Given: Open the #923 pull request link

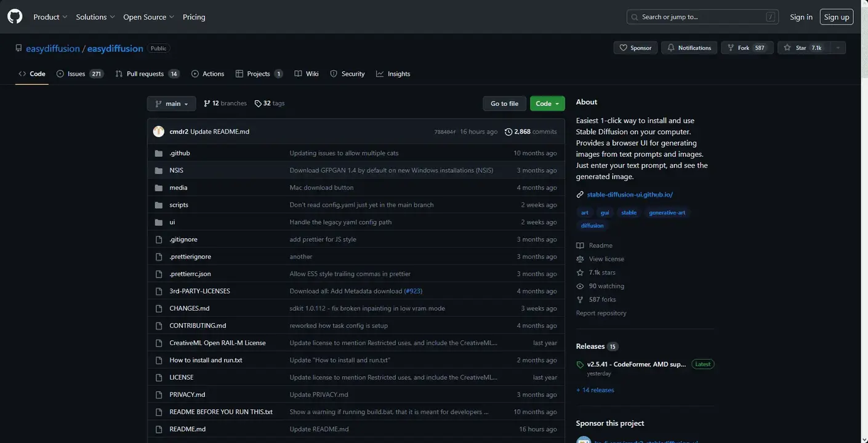Looking at the screenshot, I should click(x=413, y=291).
